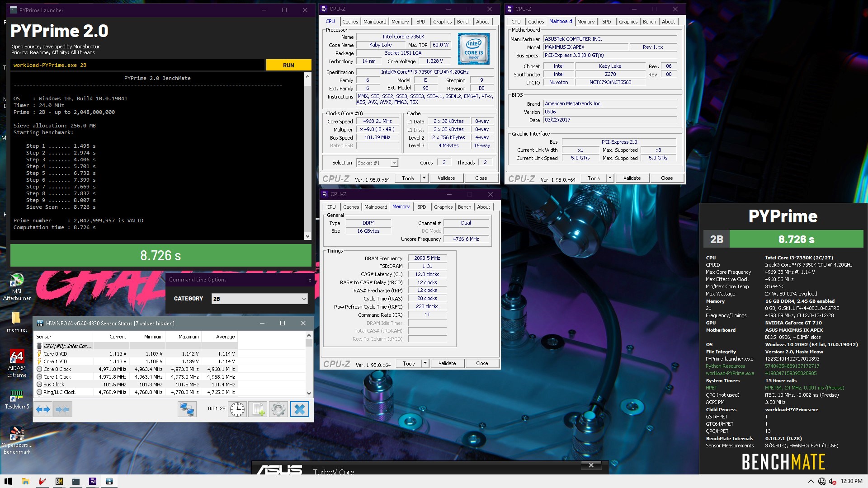Open Socket #1 selection dropdown in CPU-Z

coord(377,163)
